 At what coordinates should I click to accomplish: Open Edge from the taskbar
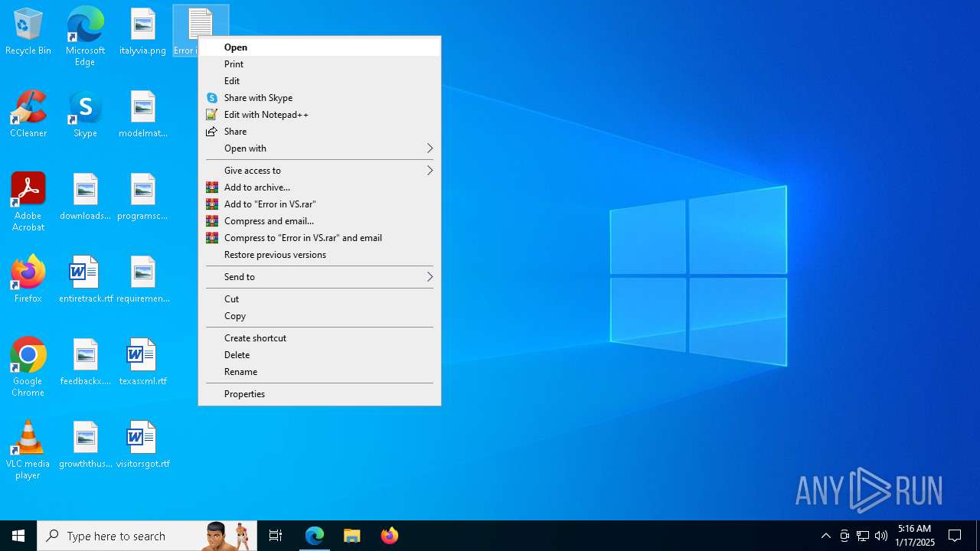coord(315,536)
